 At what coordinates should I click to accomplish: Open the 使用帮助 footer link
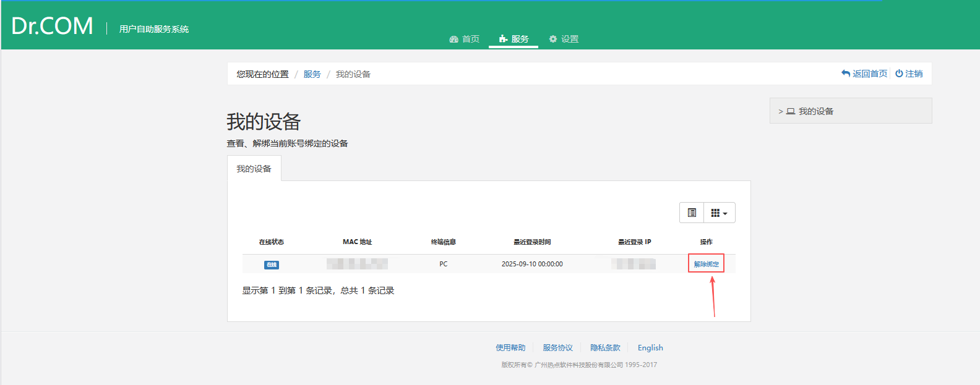coord(510,348)
